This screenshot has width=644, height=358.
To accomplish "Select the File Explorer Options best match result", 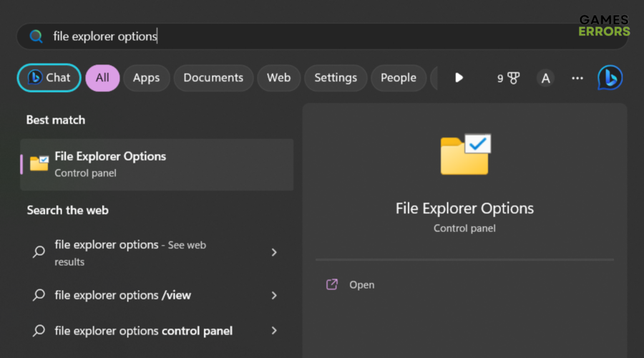I will coord(156,164).
